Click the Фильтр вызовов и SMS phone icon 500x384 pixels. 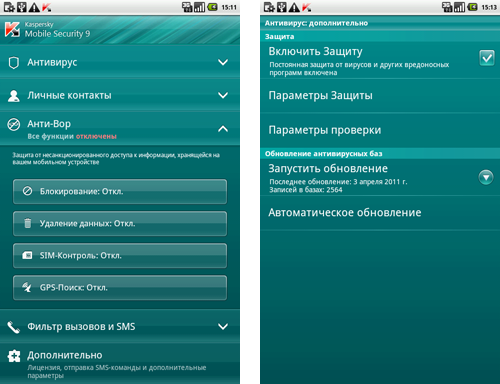14,327
